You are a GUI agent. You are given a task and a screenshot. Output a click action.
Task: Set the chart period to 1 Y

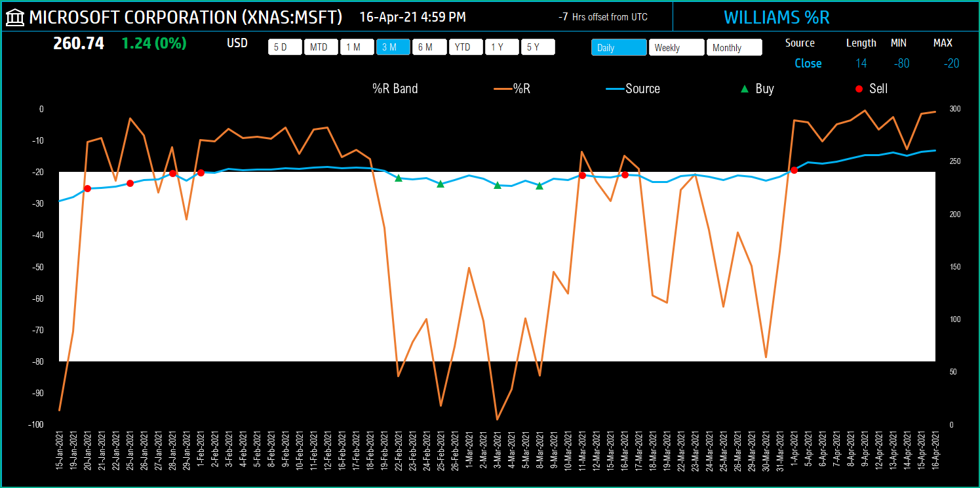501,47
